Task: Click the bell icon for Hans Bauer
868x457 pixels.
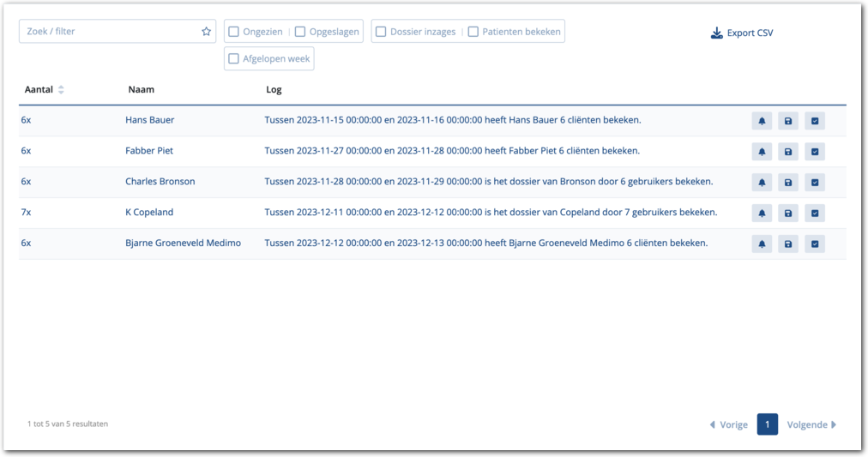Action: point(762,121)
